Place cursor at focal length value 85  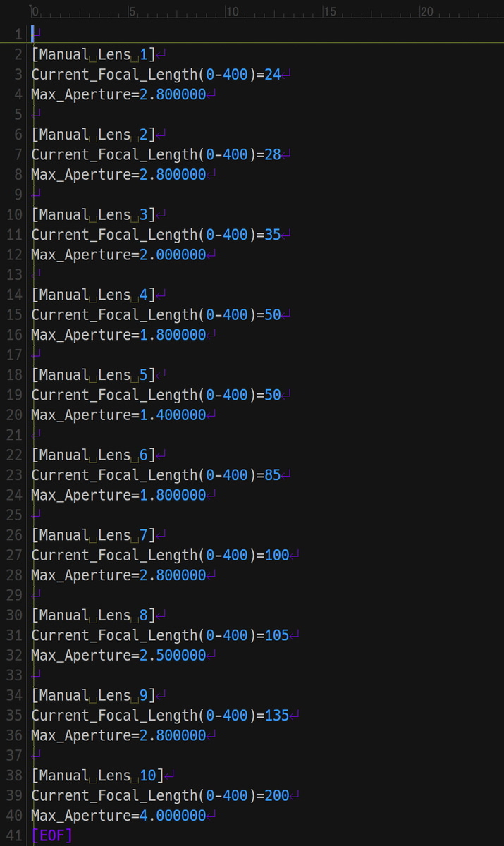273,475
